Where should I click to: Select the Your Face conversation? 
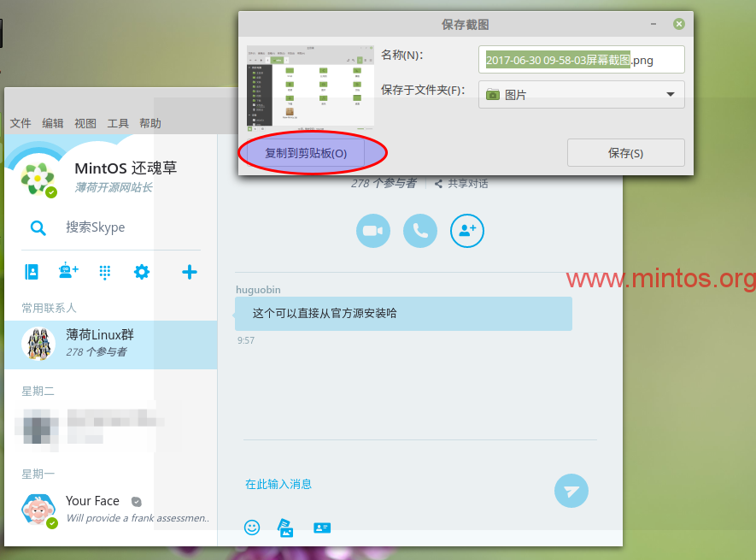click(x=111, y=510)
